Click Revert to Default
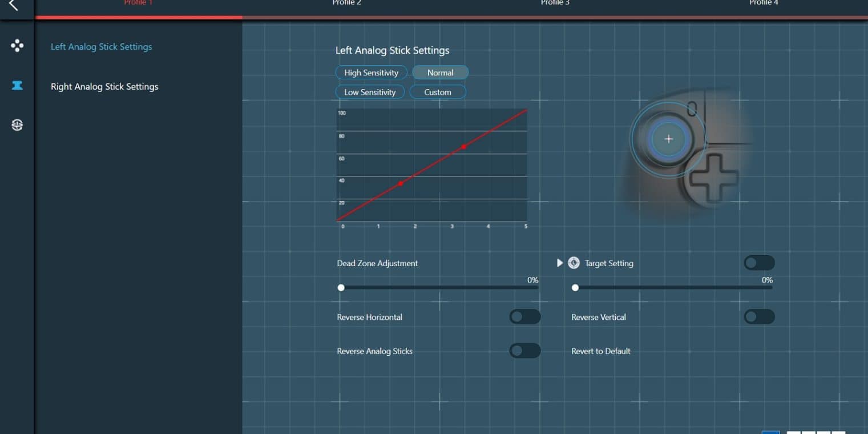 coord(601,351)
